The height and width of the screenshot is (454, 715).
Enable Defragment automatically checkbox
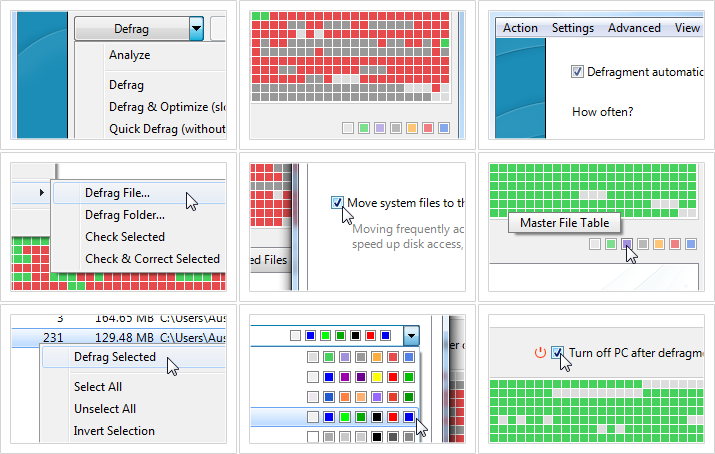pos(577,72)
